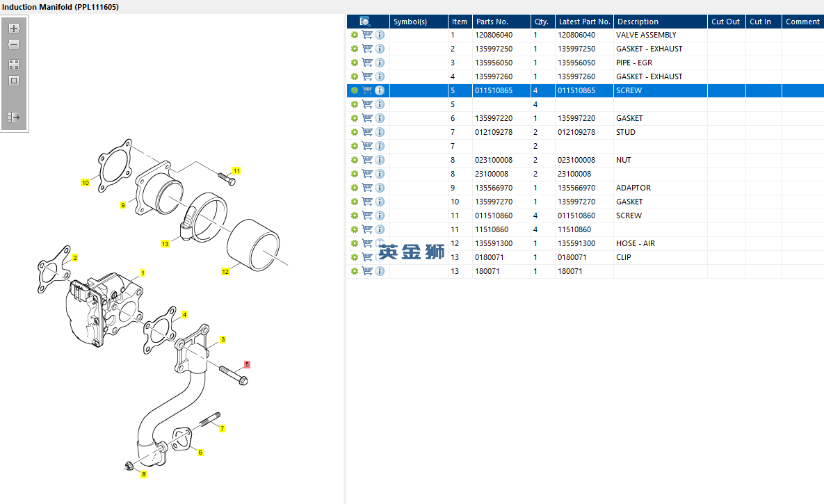
Task: Select the NUT description cell
Action: pyautogui.click(x=660, y=160)
